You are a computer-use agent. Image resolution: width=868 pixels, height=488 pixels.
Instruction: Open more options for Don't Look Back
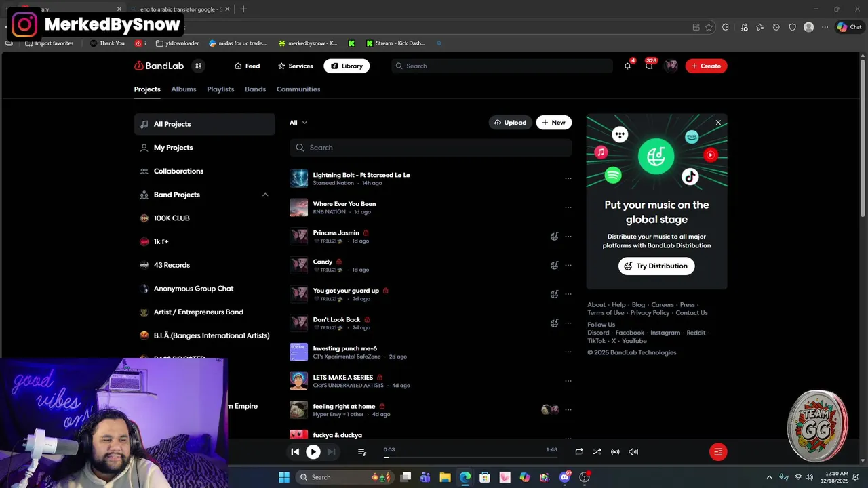click(x=568, y=323)
